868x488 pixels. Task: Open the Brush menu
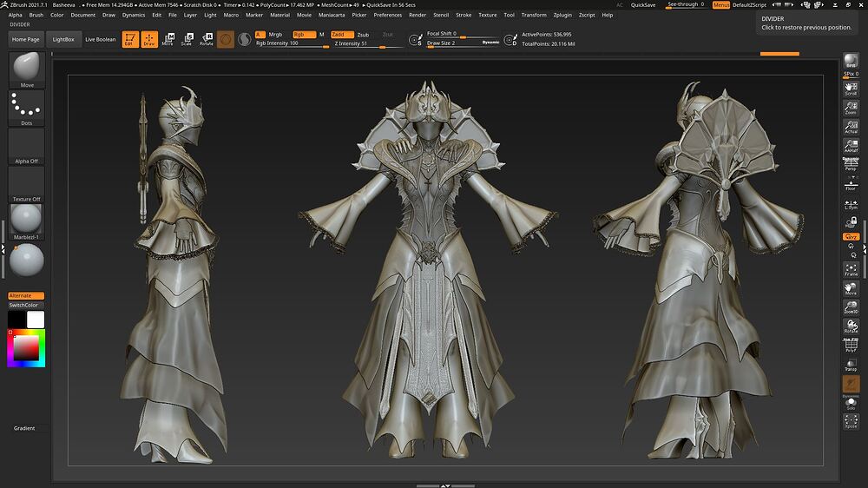[x=36, y=15]
